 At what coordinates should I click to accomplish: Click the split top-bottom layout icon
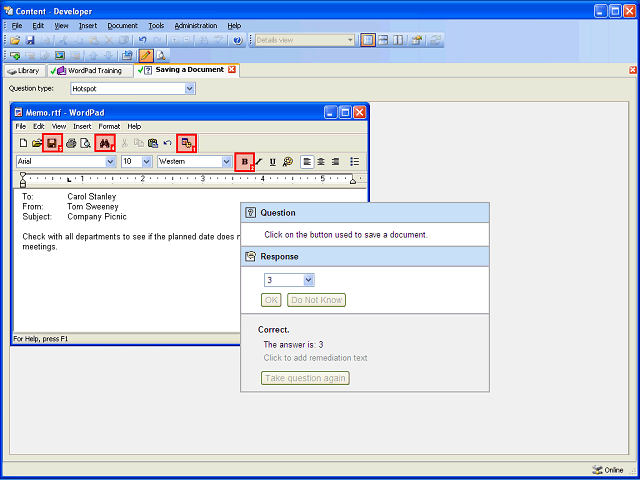pos(383,40)
